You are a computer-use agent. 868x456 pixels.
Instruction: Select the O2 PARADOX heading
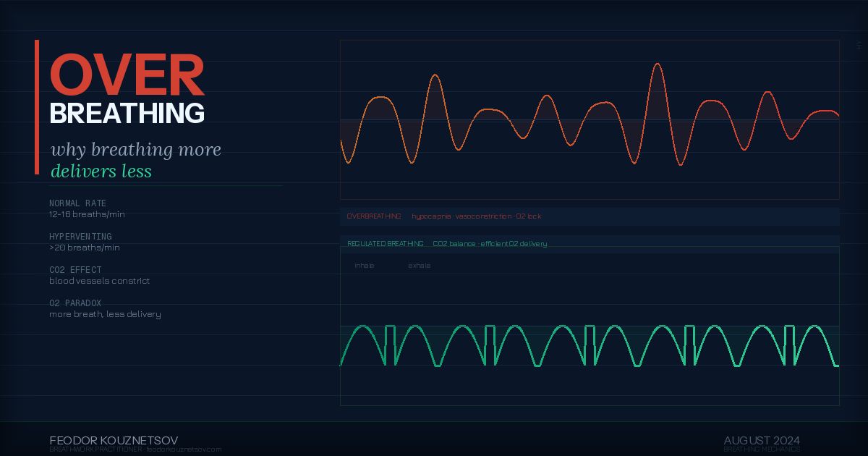(75, 303)
